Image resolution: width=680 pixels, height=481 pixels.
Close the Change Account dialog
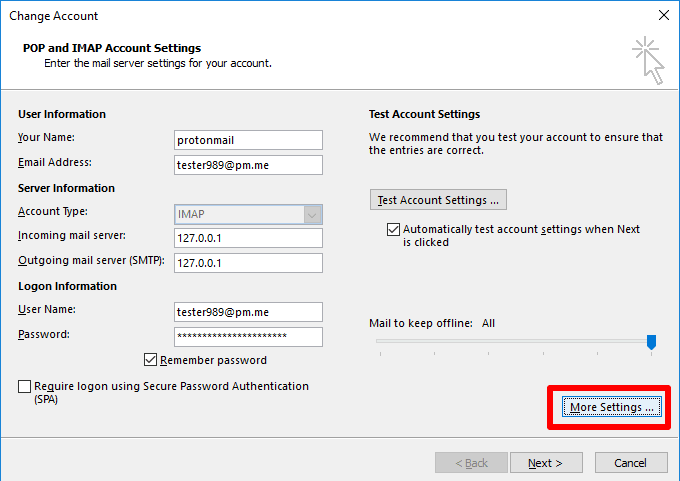click(x=664, y=15)
